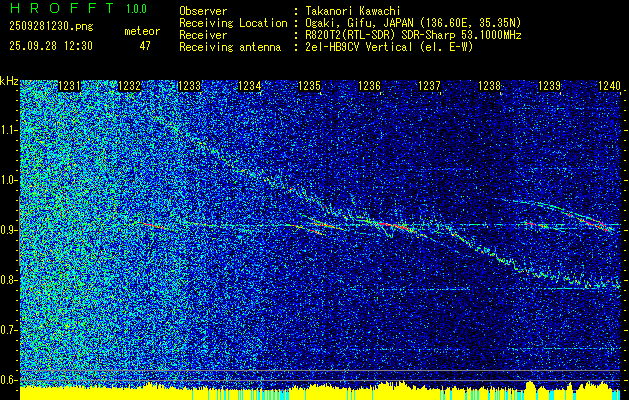Click the 'Observer' field label
This screenshot has width=629, height=400.
[x=203, y=11]
